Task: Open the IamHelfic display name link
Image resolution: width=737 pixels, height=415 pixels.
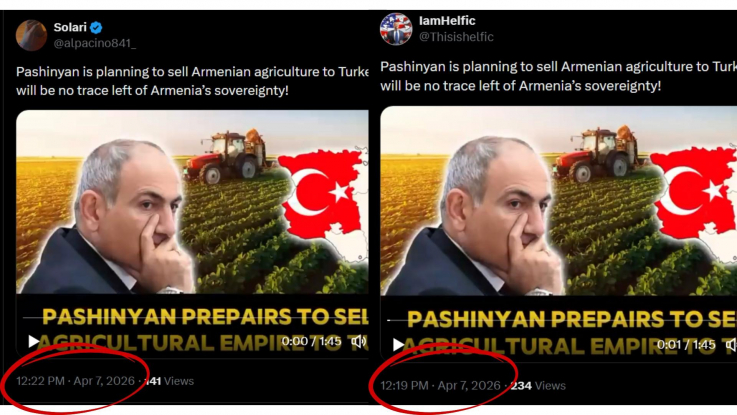Action: (447, 21)
